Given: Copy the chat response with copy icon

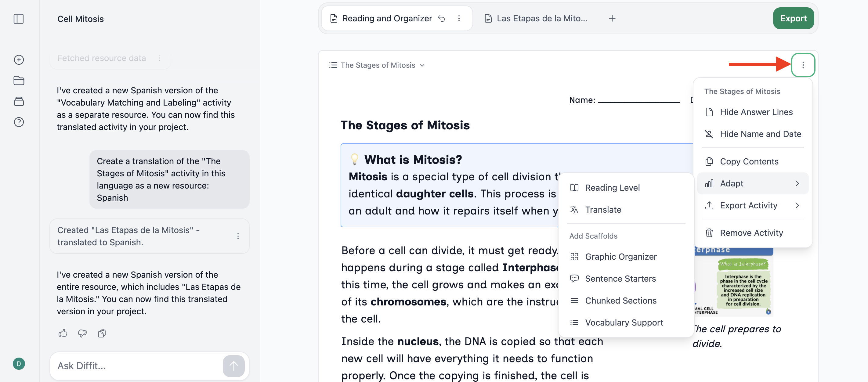Looking at the screenshot, I should pyautogui.click(x=102, y=333).
